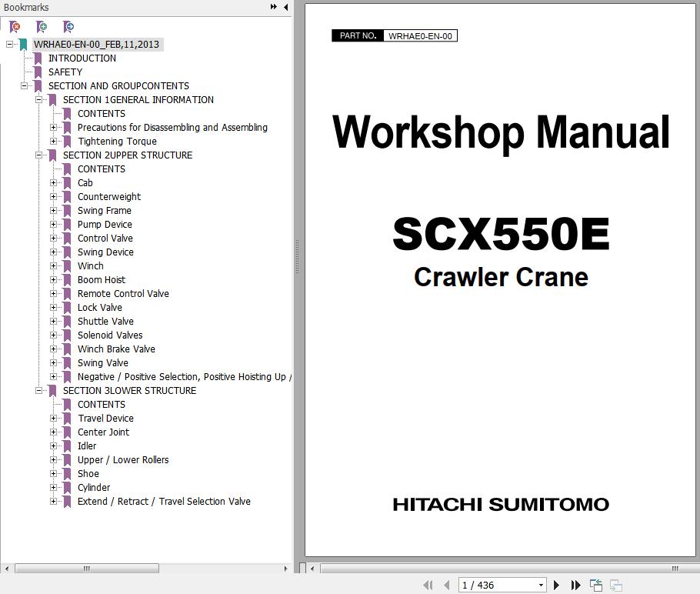Open the Upper / Lower Rollers bookmark
This screenshot has height=594, width=700.
[x=123, y=459]
